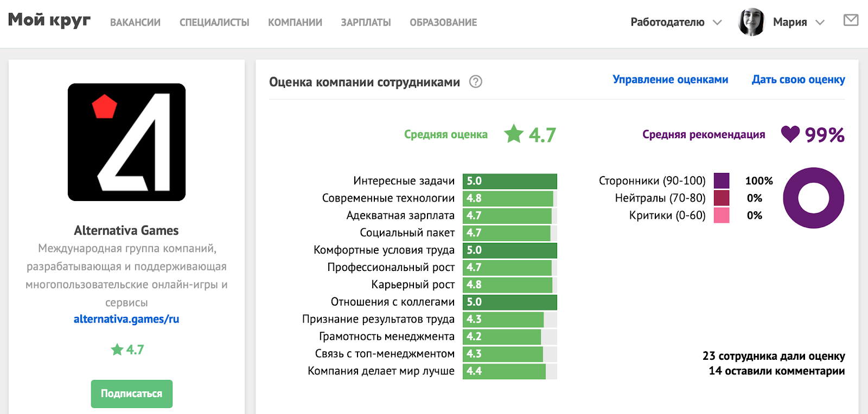Click the company description paragraph
868x414 pixels.
[x=126, y=275]
